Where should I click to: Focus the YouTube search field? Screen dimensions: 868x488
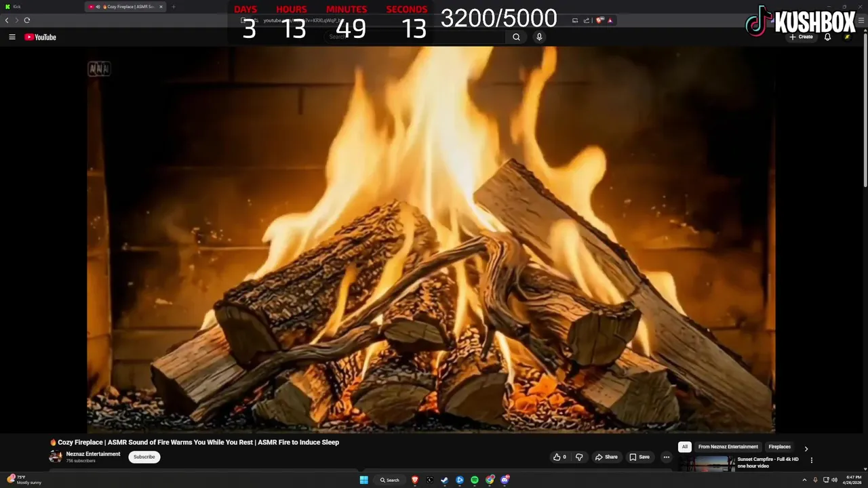[414, 37]
